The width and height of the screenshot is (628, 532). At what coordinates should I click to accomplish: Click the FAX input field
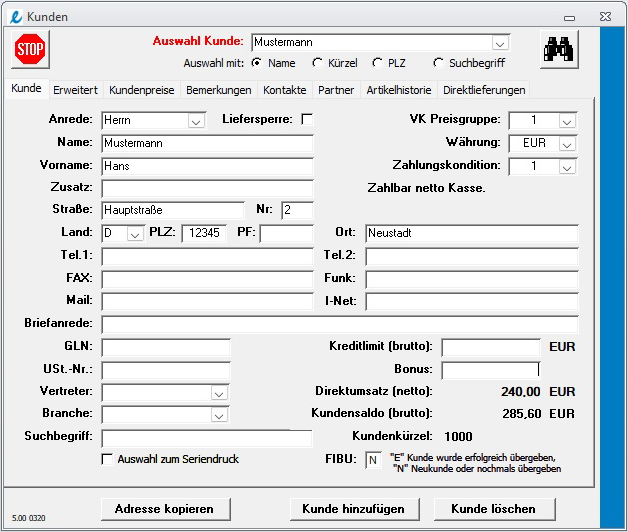pos(207,279)
